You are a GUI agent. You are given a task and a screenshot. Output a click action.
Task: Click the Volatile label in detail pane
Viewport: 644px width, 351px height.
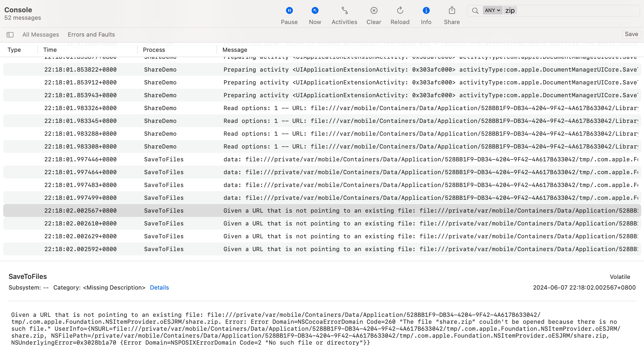coord(620,277)
